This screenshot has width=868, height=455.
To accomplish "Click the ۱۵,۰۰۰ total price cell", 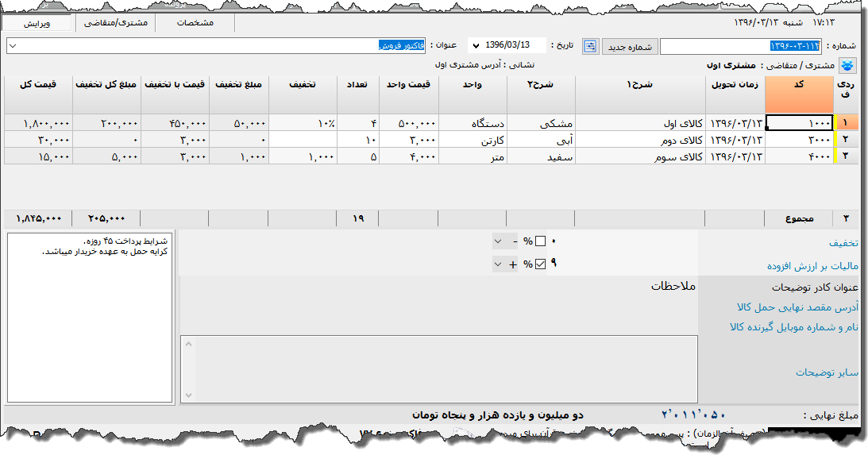I will pos(38,156).
